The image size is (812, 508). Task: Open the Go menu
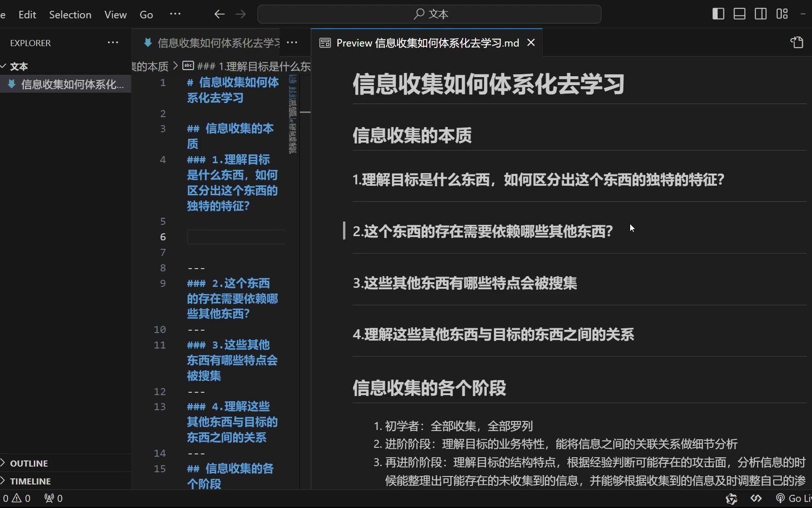tap(146, 15)
